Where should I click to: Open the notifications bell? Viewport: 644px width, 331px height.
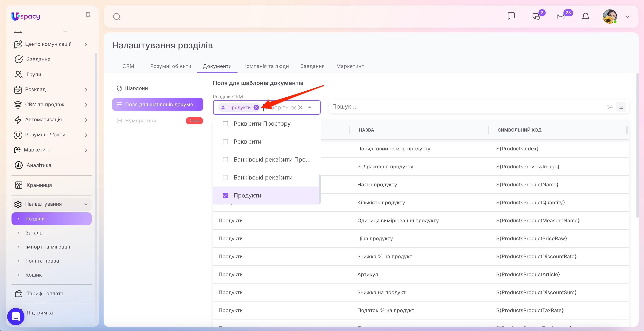point(586,17)
